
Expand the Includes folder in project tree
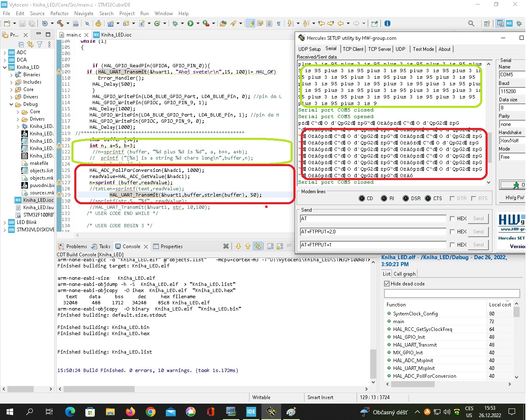coord(11,82)
